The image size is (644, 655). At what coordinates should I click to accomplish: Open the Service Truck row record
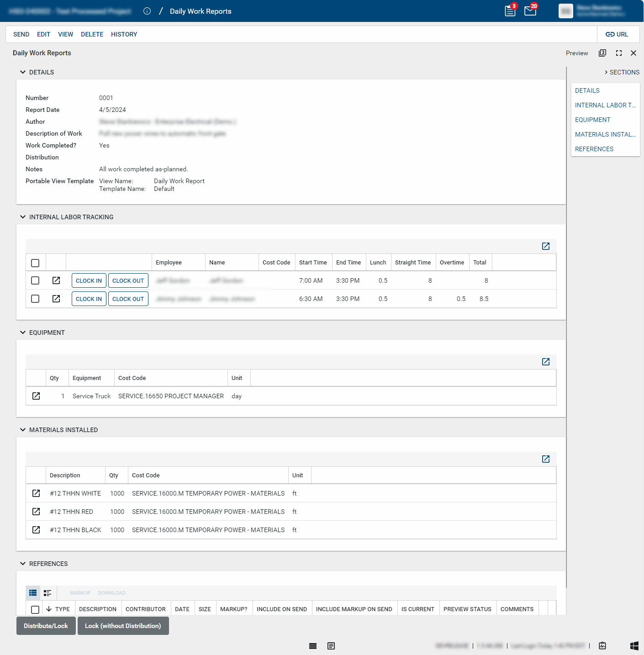pos(36,396)
